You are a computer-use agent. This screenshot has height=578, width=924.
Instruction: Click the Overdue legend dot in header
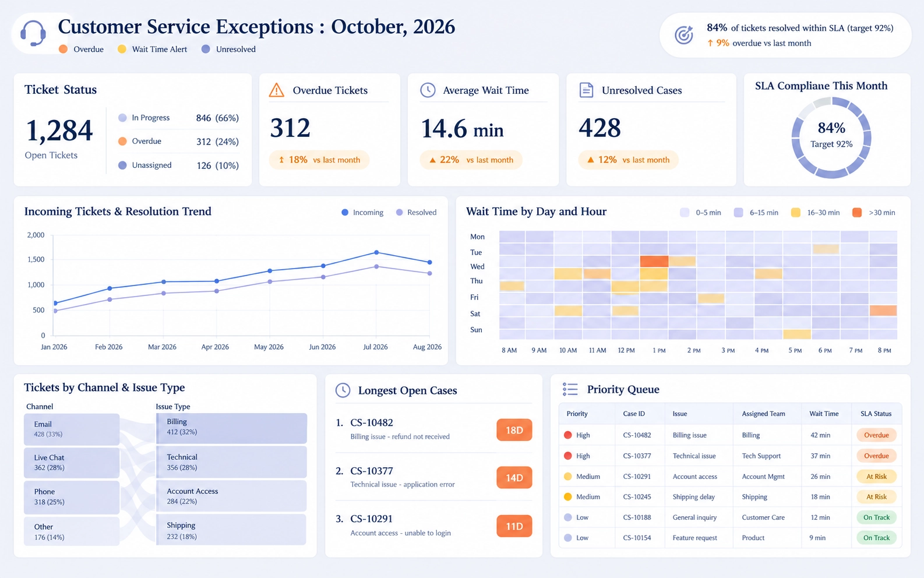[x=63, y=49]
